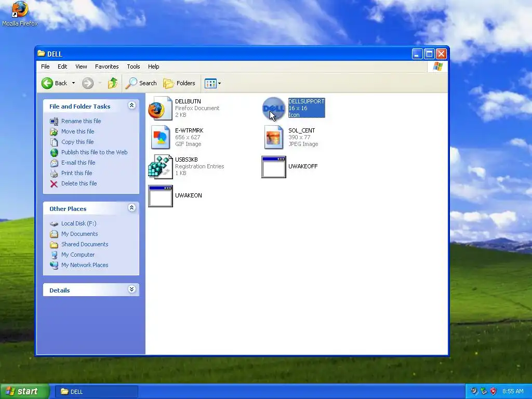Image resolution: width=532 pixels, height=399 pixels.
Task: Click the E-WTRMRK file name
Action: pyautogui.click(x=189, y=130)
